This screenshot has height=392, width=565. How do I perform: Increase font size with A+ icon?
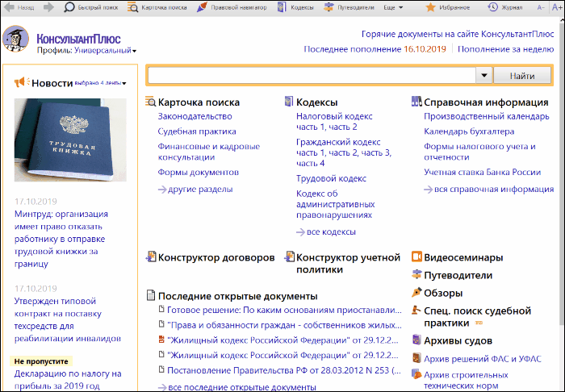[x=557, y=7]
